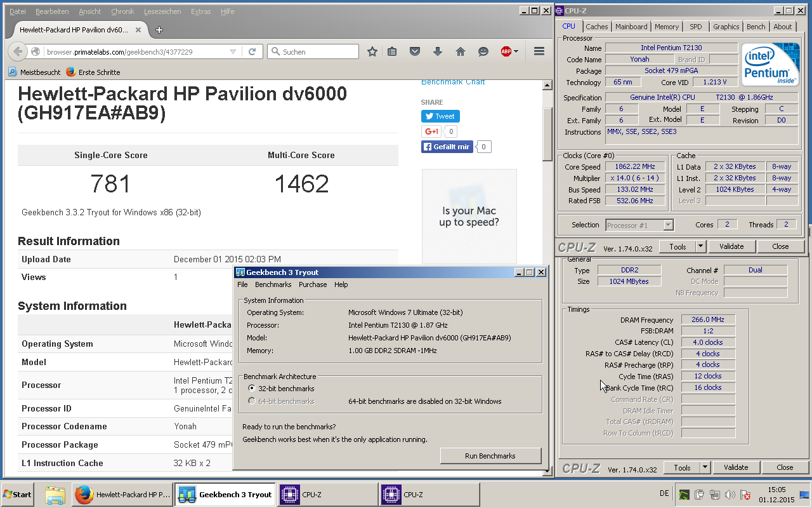Open file explorer from taskbar
This screenshot has width=812, height=508.
[55, 495]
